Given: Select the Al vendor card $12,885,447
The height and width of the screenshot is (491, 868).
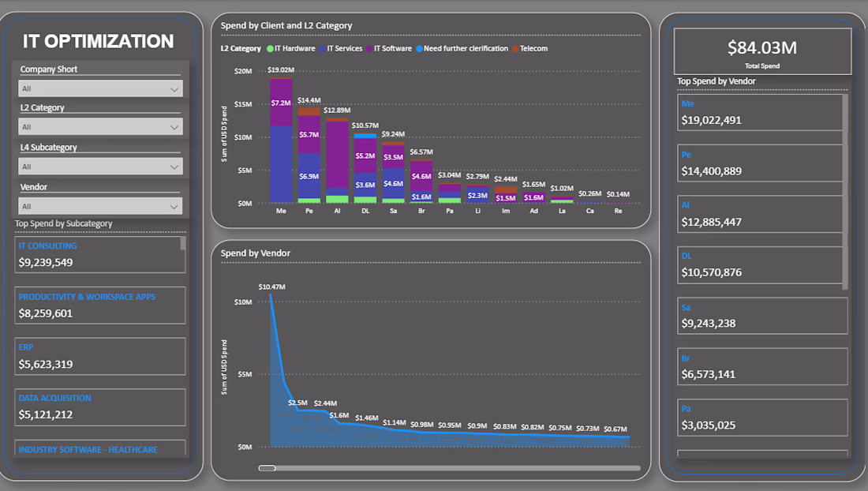Looking at the screenshot, I should [759, 214].
